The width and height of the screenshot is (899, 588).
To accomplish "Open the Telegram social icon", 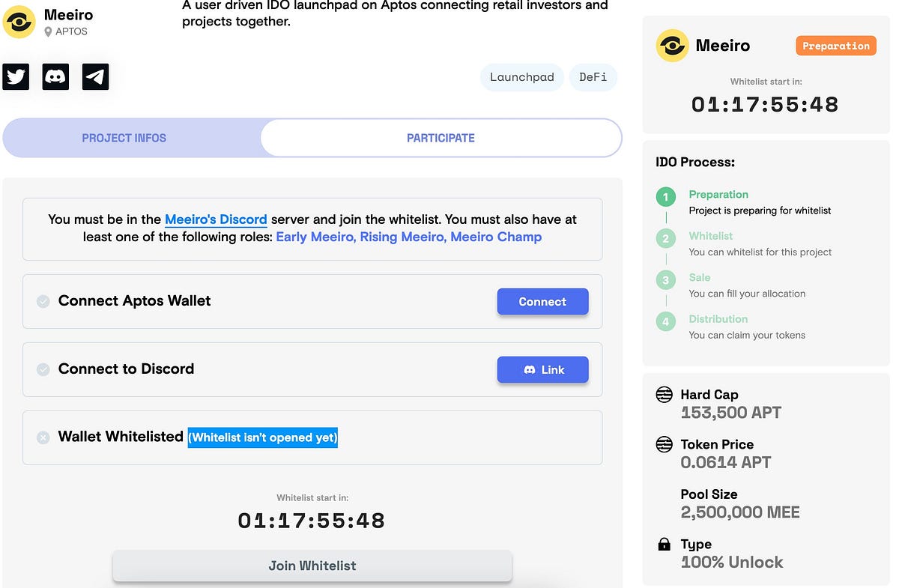I will tap(95, 76).
